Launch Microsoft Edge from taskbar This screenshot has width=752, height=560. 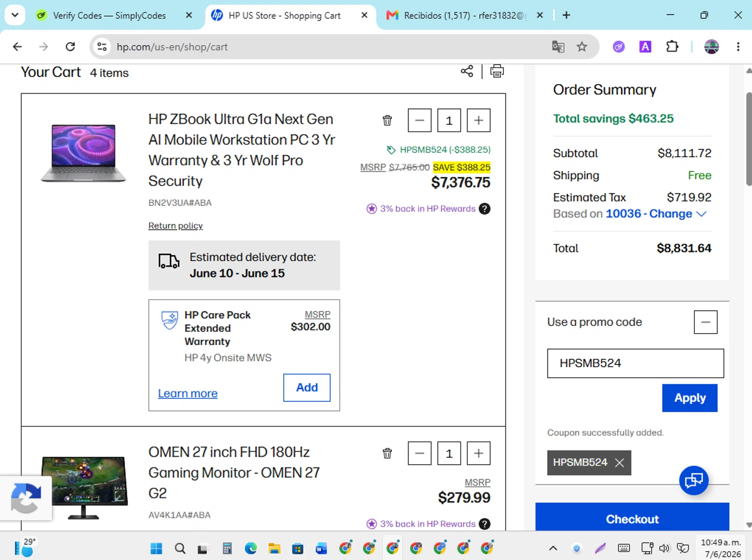click(x=251, y=548)
